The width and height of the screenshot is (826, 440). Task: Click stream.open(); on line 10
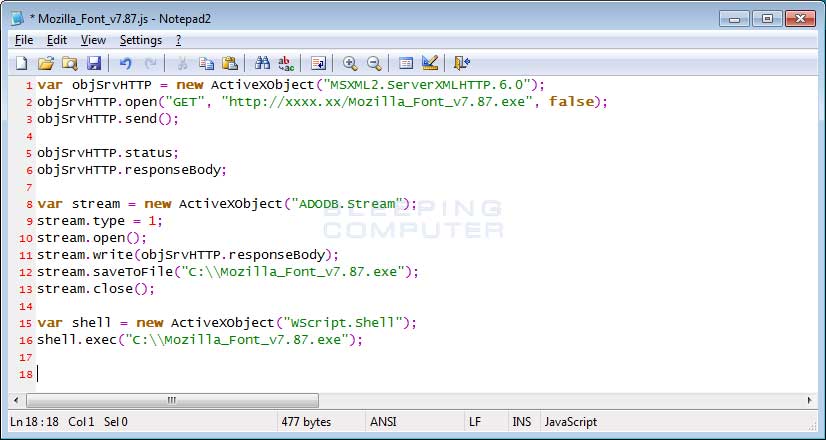click(x=92, y=238)
